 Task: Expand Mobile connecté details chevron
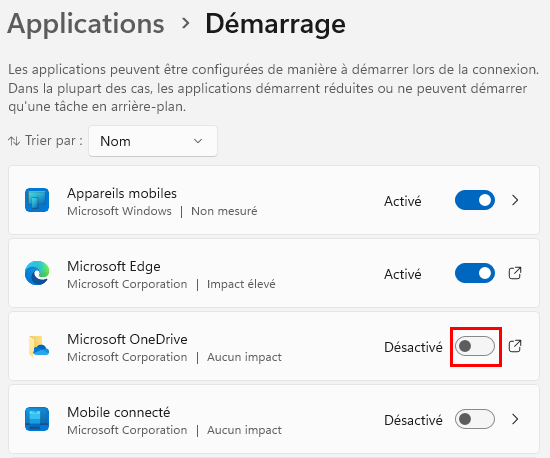[x=515, y=419]
